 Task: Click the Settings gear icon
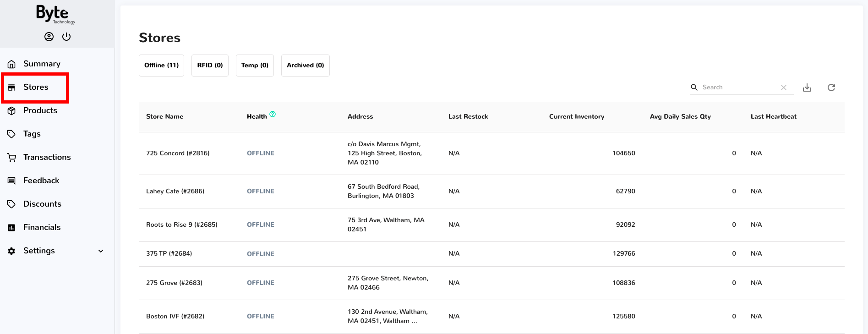[11, 251]
